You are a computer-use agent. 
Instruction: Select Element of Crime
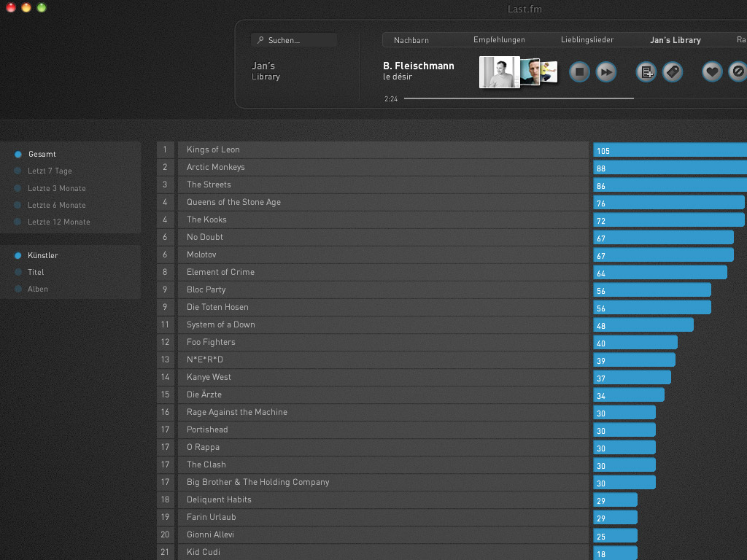tap(383, 272)
